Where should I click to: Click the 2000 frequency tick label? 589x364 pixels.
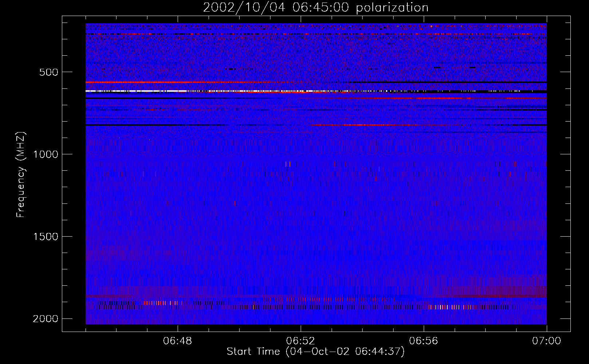(46, 319)
